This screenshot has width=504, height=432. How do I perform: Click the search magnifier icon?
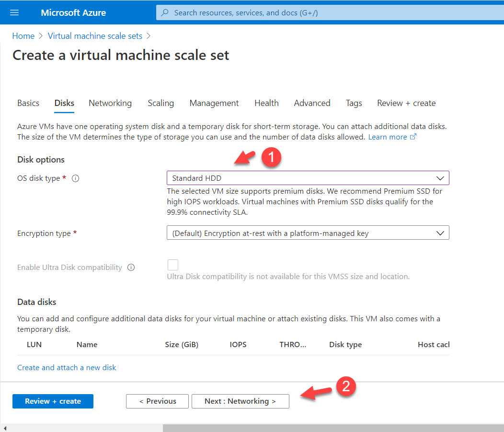(x=165, y=13)
